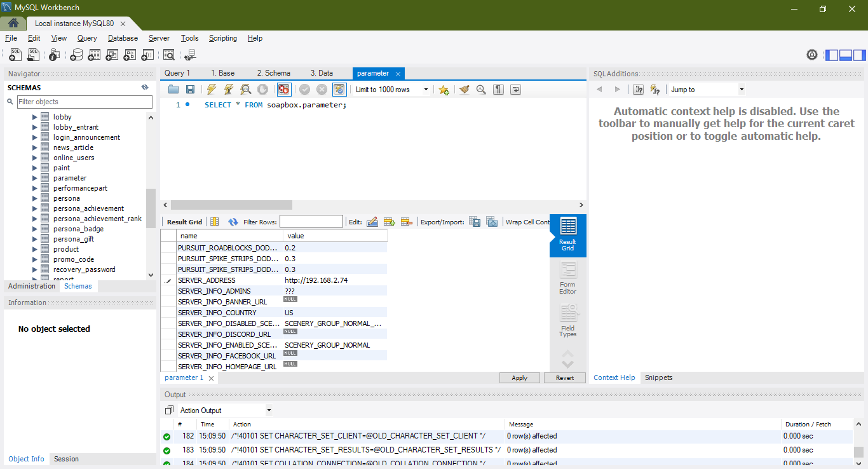Screen dimensions: 868x469
Task: Toggle invisible characters pilcrow icon
Action: pyautogui.click(x=499, y=90)
